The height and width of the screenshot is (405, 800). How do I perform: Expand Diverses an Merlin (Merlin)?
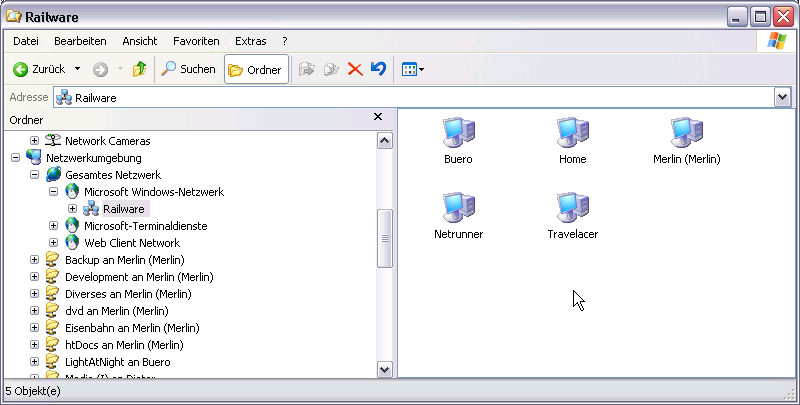(34, 294)
